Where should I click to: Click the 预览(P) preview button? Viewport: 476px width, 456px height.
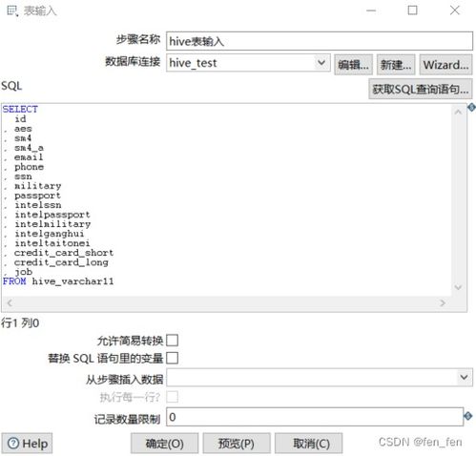coord(237,443)
